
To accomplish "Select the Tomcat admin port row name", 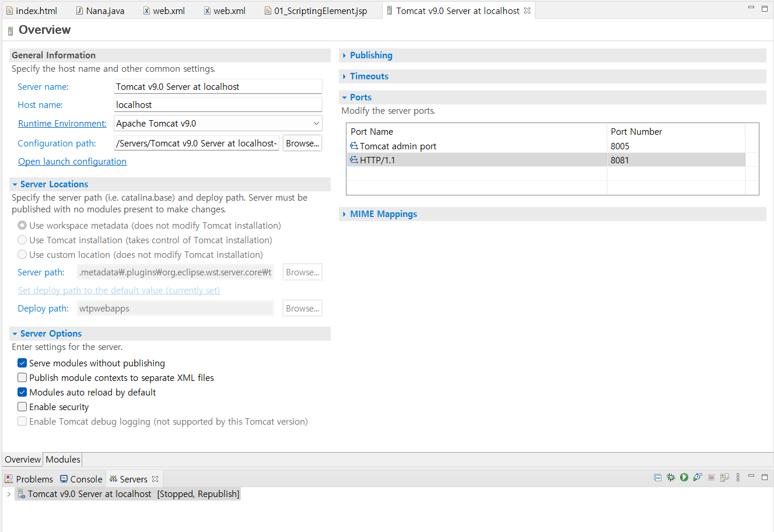I will click(398, 146).
